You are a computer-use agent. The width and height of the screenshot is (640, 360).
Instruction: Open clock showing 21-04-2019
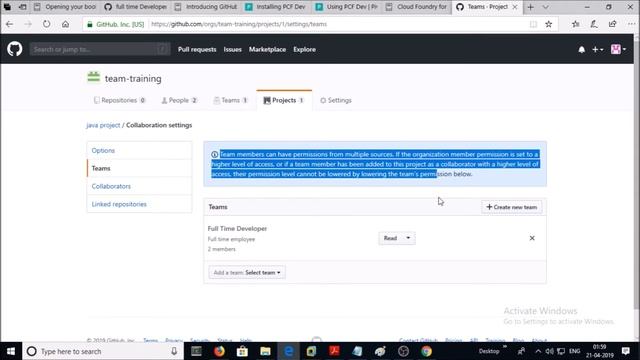[x=600, y=351]
